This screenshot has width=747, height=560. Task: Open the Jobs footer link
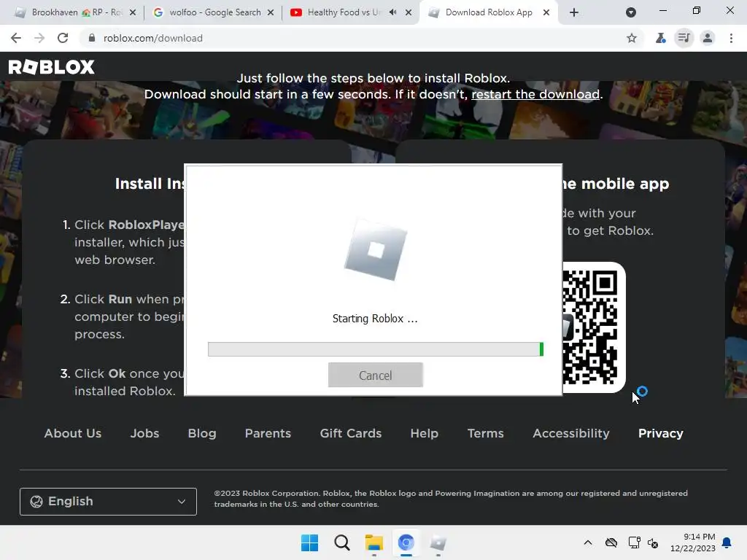[x=145, y=433]
